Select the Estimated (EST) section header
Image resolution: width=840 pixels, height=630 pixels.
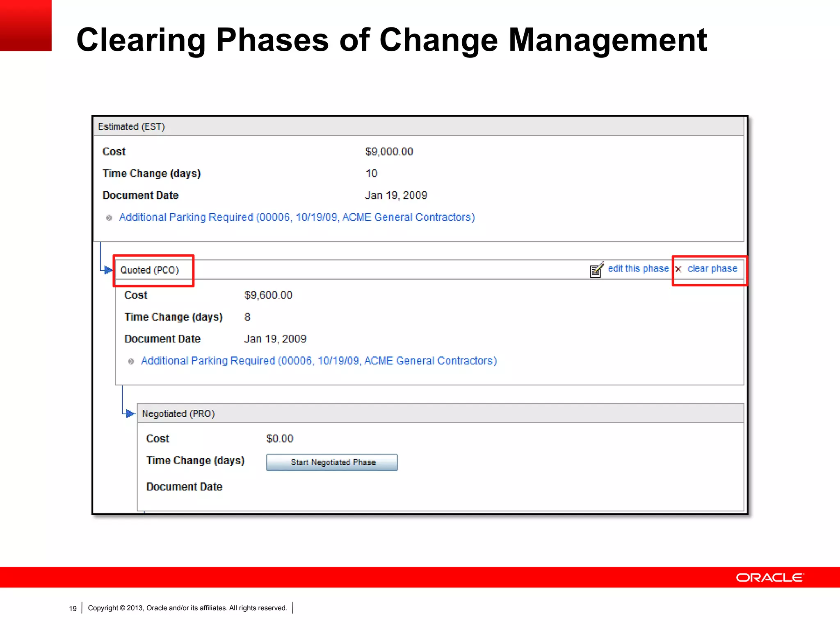click(418, 127)
